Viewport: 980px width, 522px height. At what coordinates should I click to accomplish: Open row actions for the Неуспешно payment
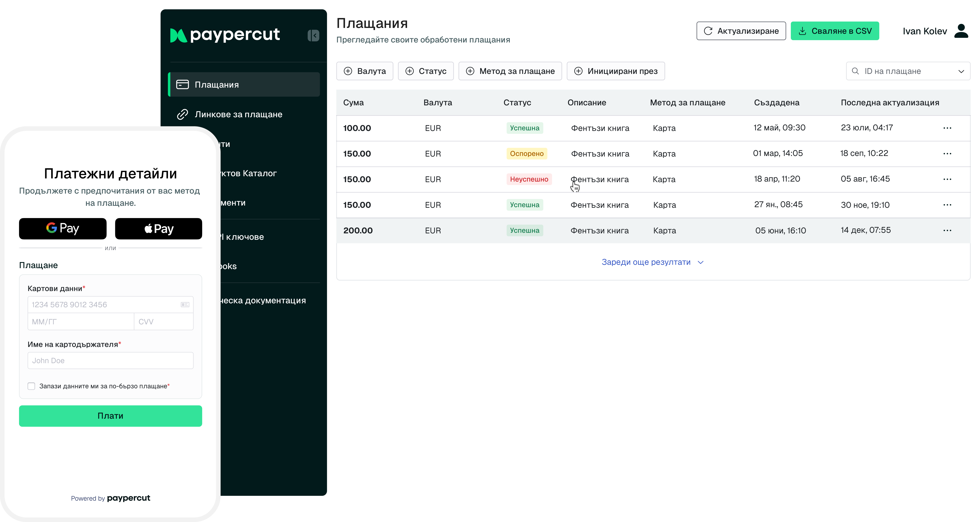[x=947, y=179]
